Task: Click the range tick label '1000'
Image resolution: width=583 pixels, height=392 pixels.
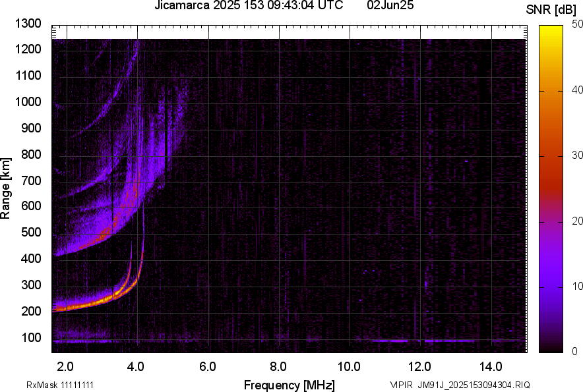Action: pyautogui.click(x=28, y=101)
